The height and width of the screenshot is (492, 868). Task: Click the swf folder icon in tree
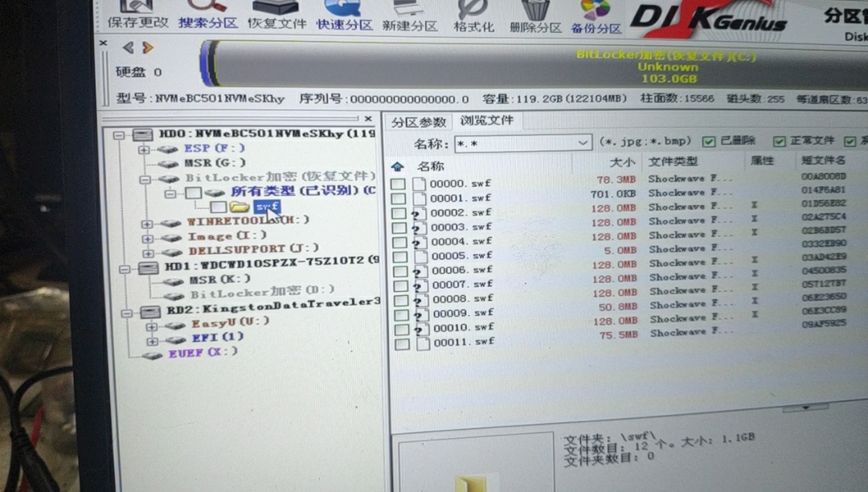(x=240, y=207)
